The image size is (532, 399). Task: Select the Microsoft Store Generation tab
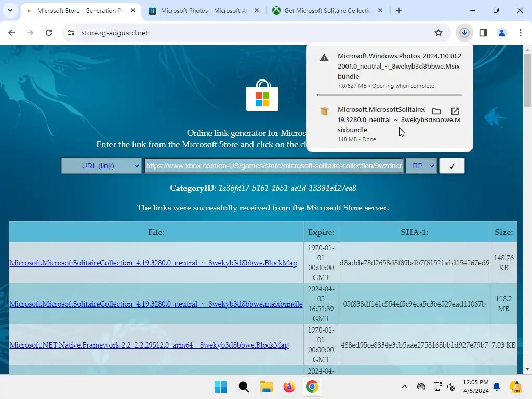pyautogui.click(x=79, y=10)
